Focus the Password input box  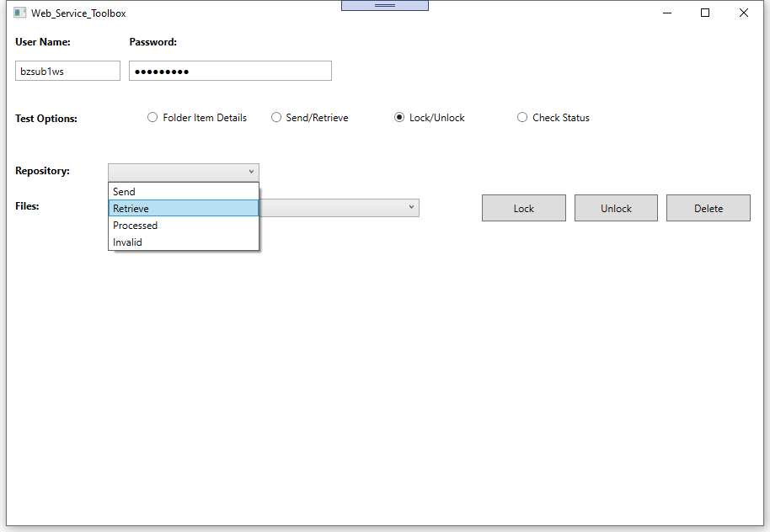tap(230, 72)
